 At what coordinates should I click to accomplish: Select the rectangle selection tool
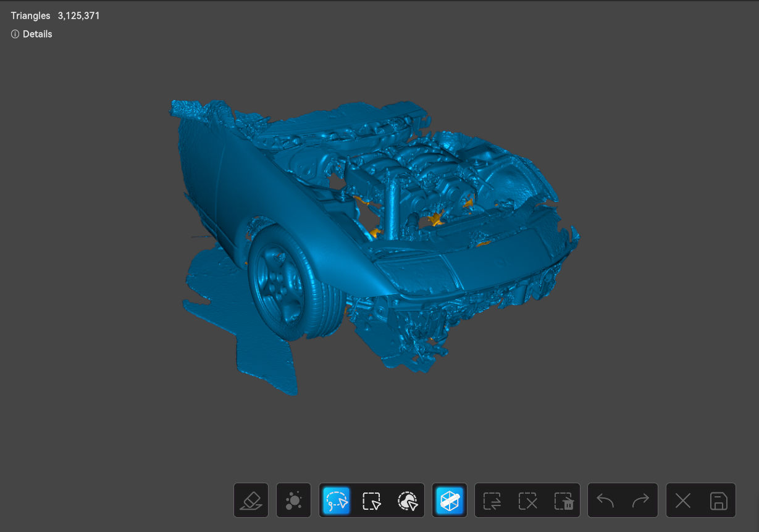click(372, 500)
